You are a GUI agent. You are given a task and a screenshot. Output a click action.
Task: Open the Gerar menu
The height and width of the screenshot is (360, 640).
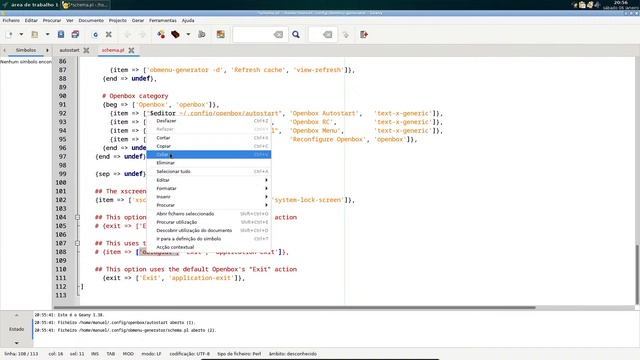click(138, 20)
